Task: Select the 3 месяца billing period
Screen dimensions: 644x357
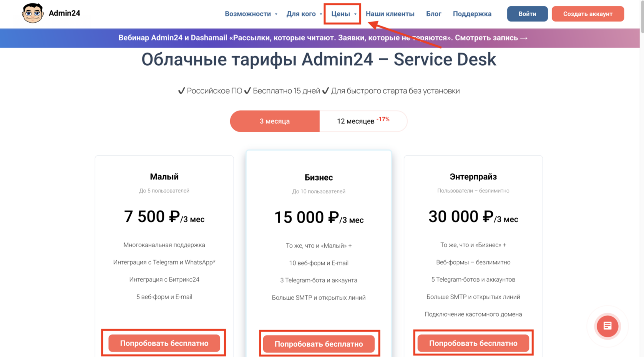Action: [275, 121]
